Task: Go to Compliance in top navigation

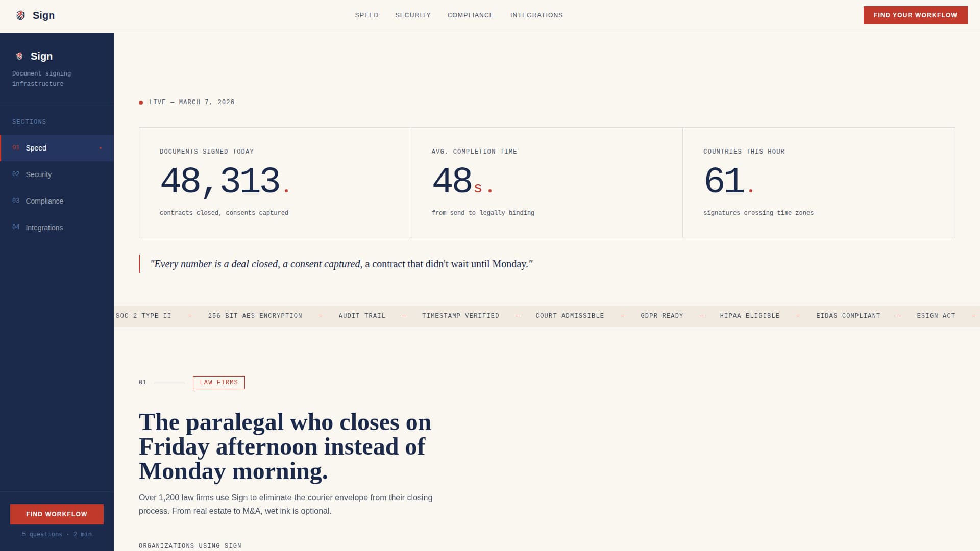Action: (470, 15)
